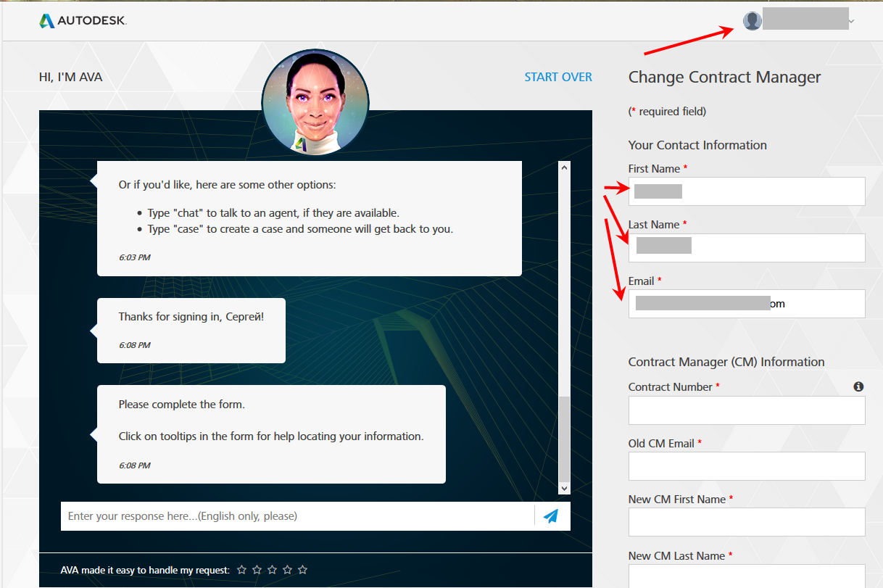Click the AVA avatar portrait

(x=315, y=102)
